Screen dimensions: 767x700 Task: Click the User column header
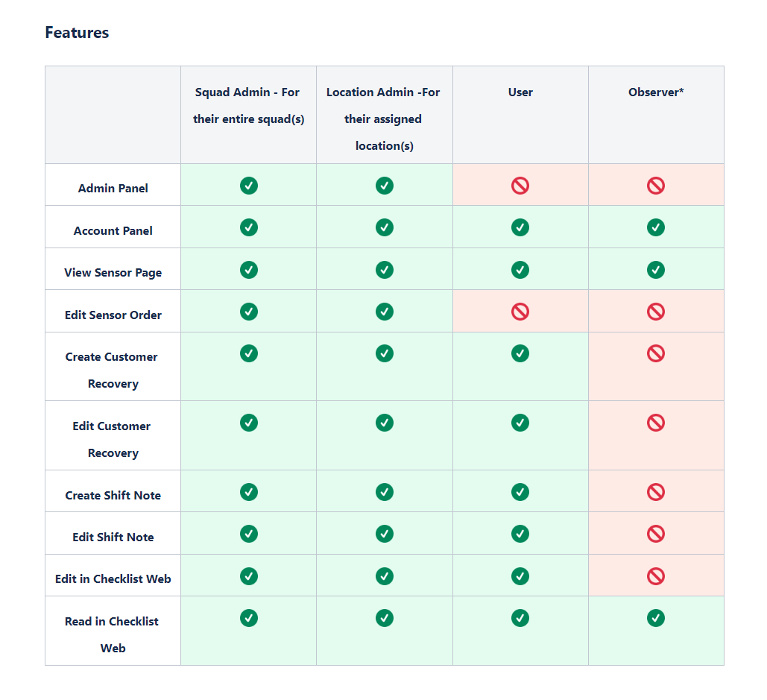tap(520, 92)
